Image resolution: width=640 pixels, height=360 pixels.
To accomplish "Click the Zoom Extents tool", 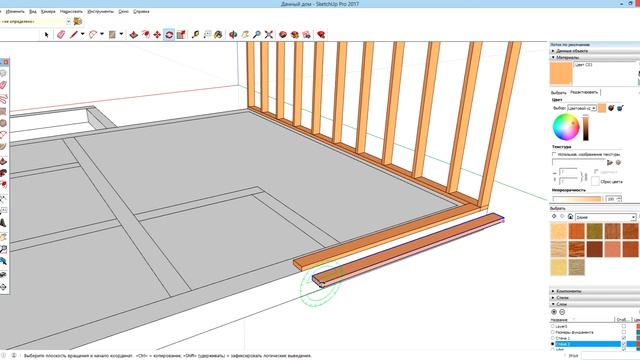I will pos(269,35).
